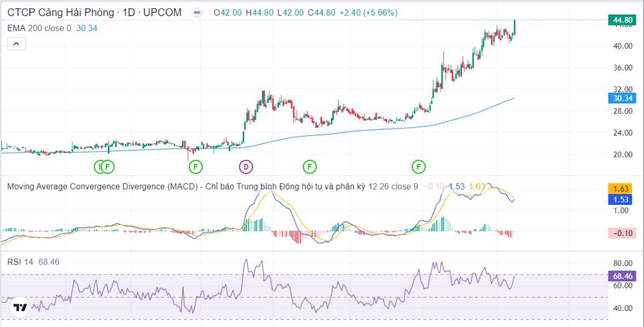Screen dimensions: 644x327
Task: Click the green 44.80 current price label
Action: pos(622,20)
